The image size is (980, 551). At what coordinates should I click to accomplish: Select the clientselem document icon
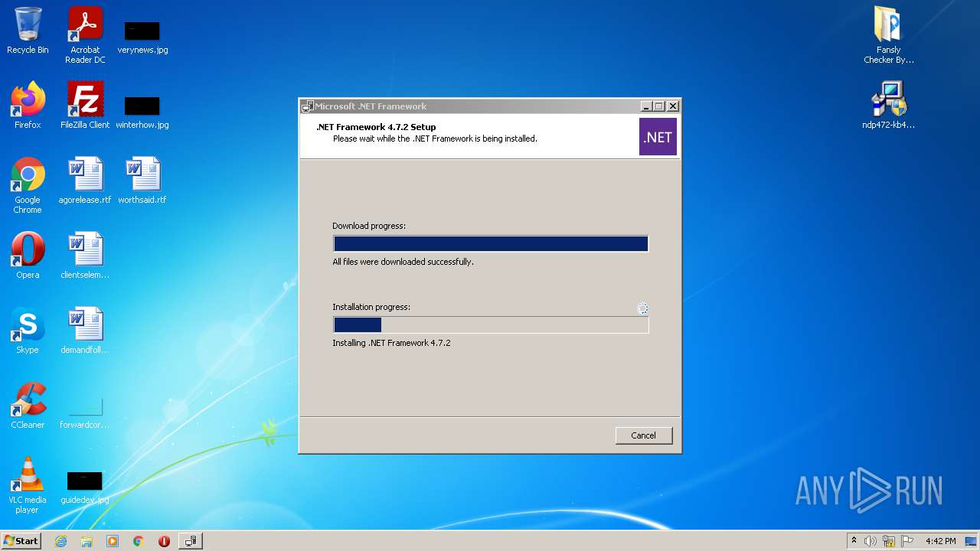click(x=85, y=256)
